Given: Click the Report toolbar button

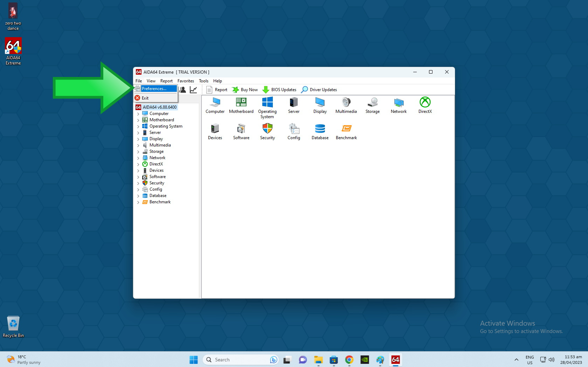Looking at the screenshot, I should [217, 90].
